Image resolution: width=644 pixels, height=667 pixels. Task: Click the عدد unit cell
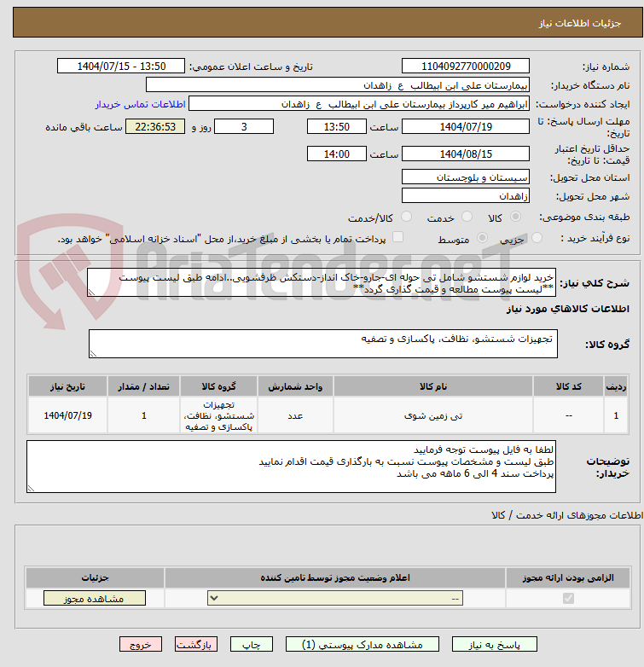coord(295,415)
